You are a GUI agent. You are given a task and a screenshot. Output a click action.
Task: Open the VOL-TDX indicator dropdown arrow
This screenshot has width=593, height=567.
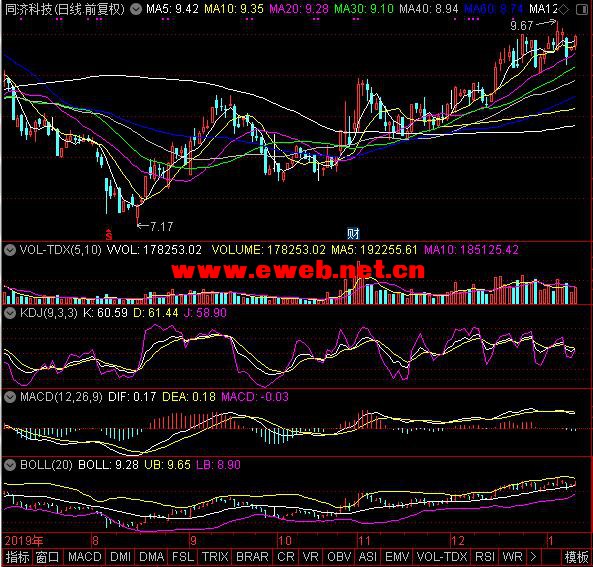pyautogui.click(x=10, y=250)
